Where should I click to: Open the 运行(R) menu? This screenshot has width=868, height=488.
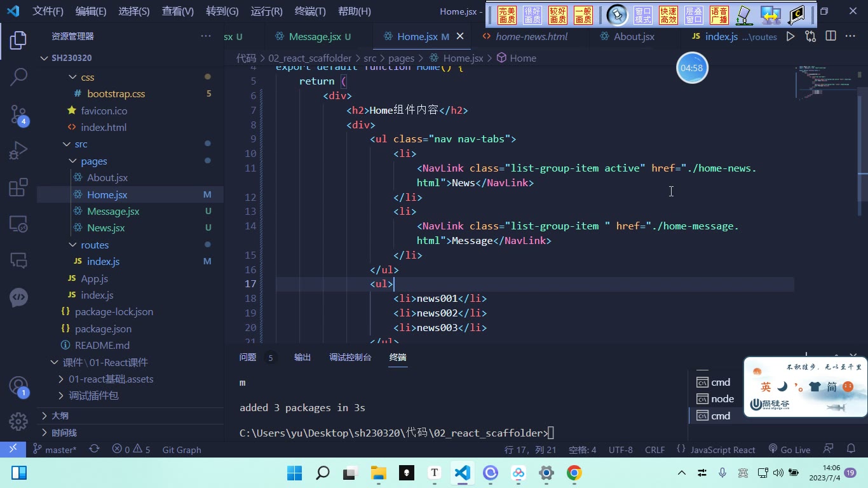267,11
